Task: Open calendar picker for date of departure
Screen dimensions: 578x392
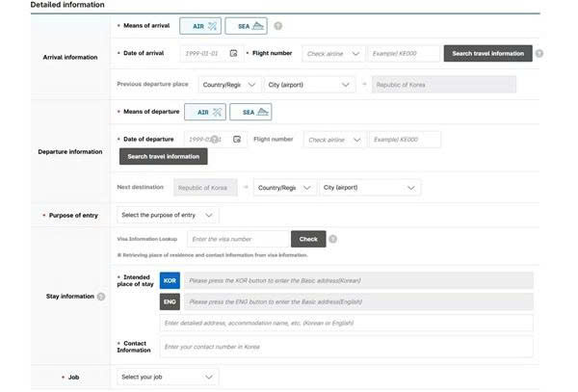Action: point(237,140)
